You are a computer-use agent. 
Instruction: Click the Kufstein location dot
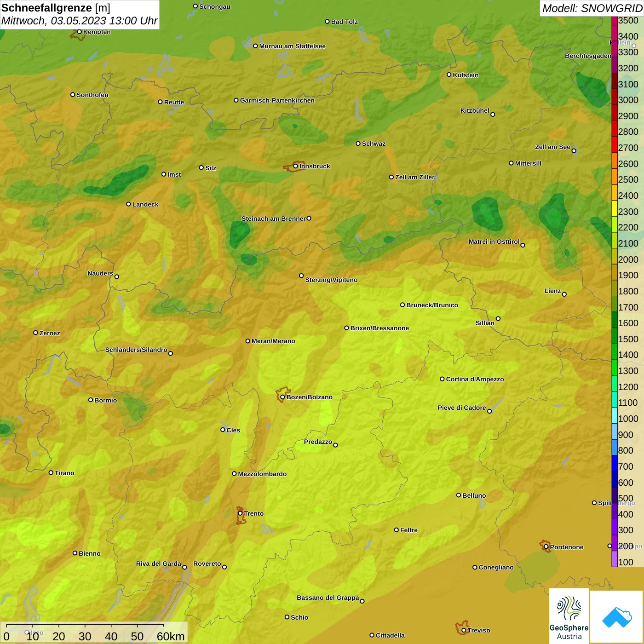point(449,75)
